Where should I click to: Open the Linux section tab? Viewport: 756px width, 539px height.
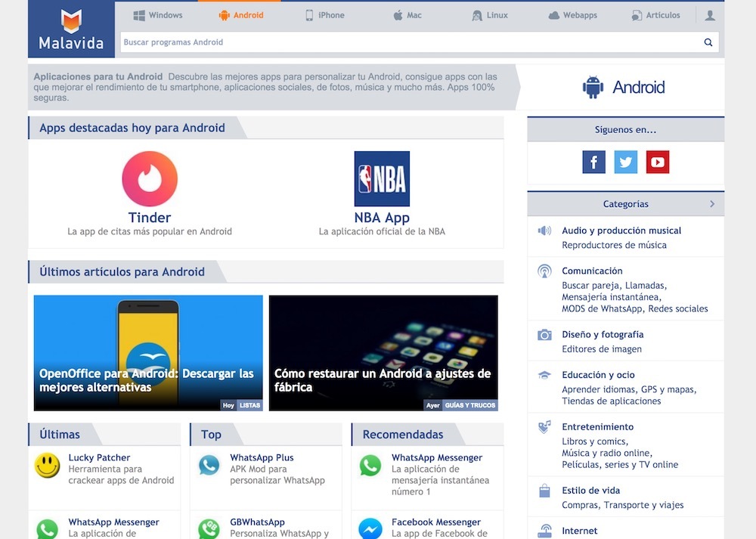click(x=489, y=15)
